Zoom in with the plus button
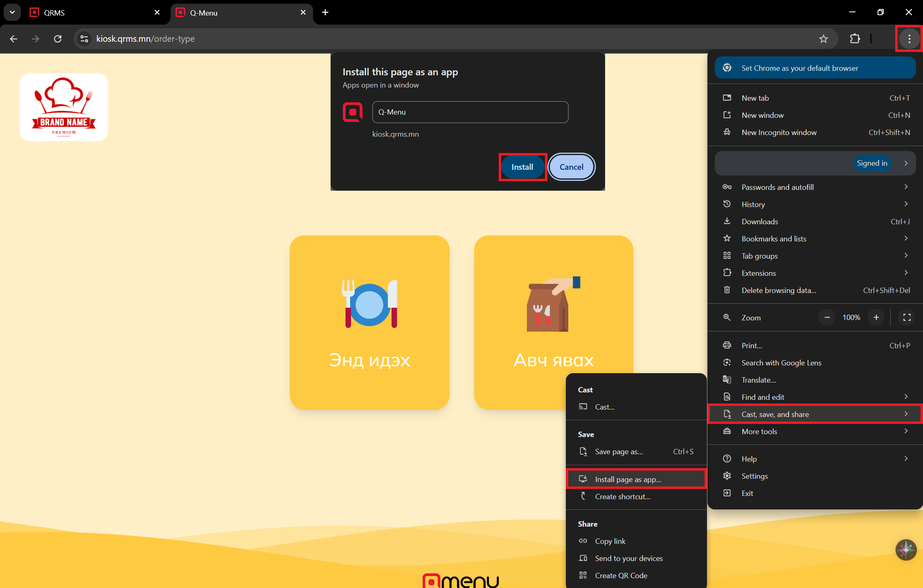This screenshot has height=588, width=923. pyautogui.click(x=876, y=318)
